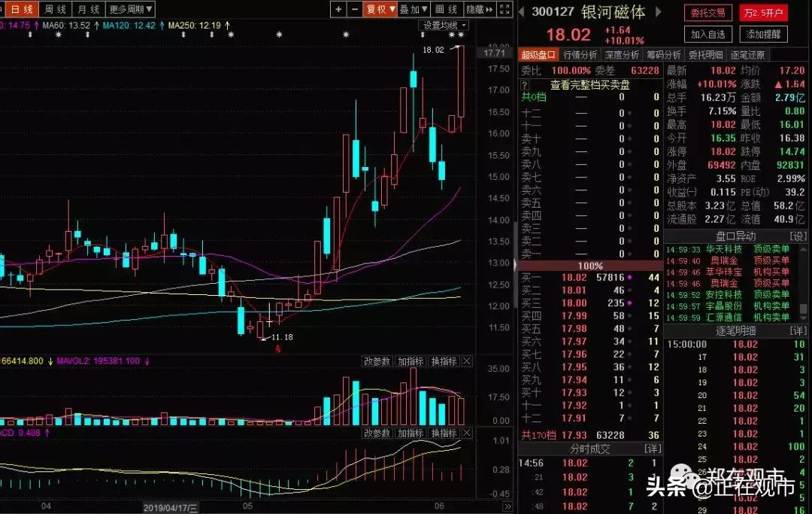Go to previous stock via left arrow icon

pos(521,11)
